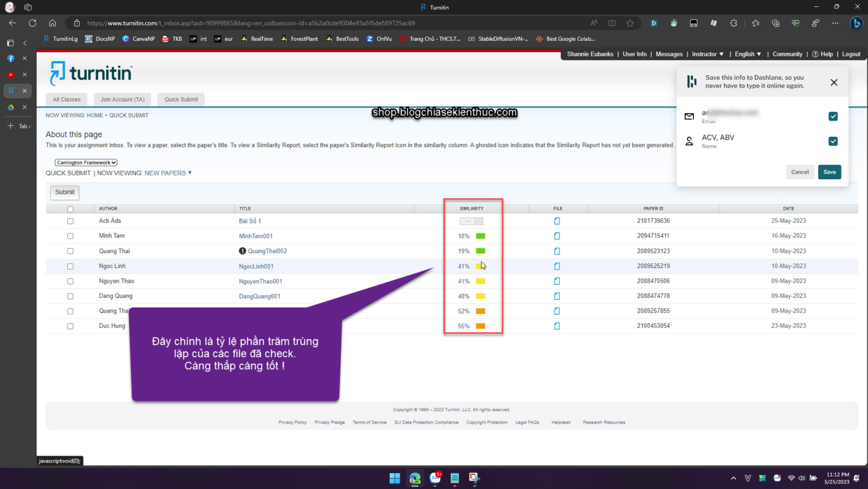868x489 pixels.
Task: Open Minh Tam 18% green similarity report
Action: click(480, 236)
